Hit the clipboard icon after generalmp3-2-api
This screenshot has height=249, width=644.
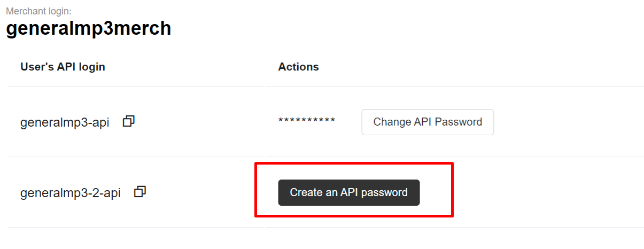(140, 192)
